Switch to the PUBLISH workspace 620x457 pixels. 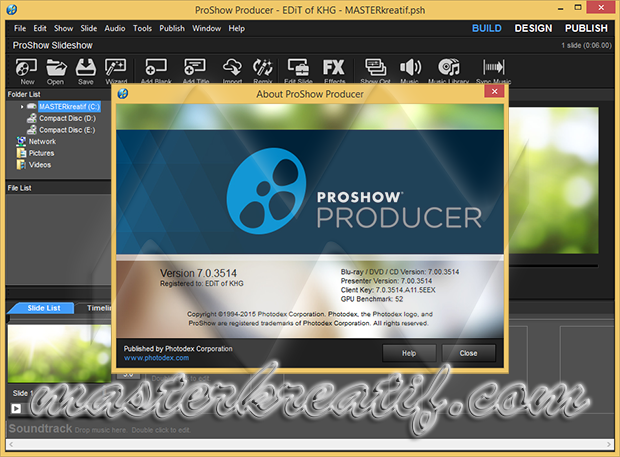click(x=586, y=28)
